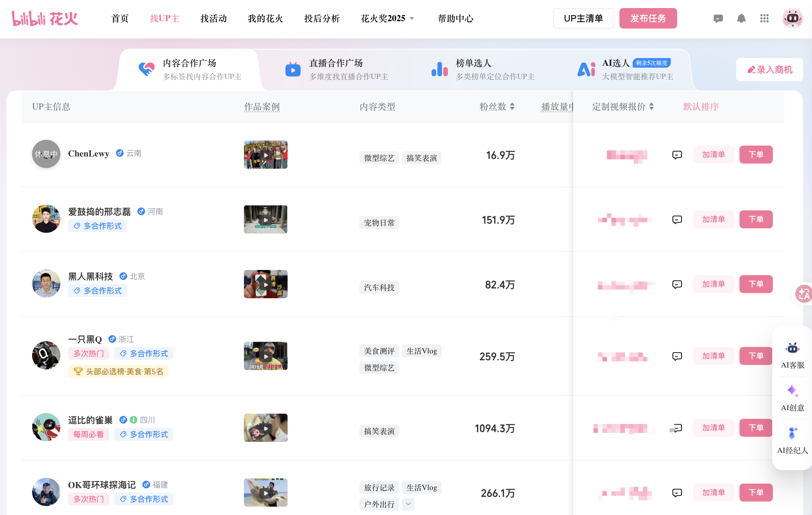Viewport: 812px width, 515px height.
Task: Message 黑人黑科技 via chat icon
Action: pyautogui.click(x=677, y=284)
